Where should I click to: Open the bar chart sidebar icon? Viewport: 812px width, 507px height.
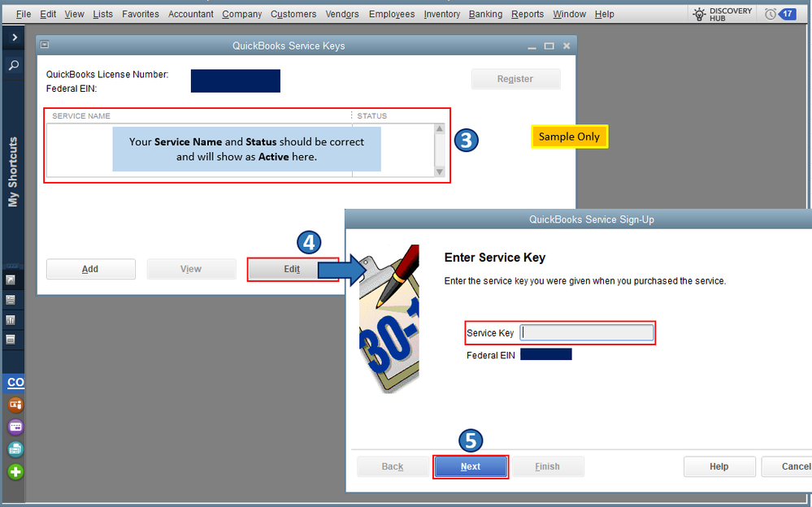pos(11,320)
